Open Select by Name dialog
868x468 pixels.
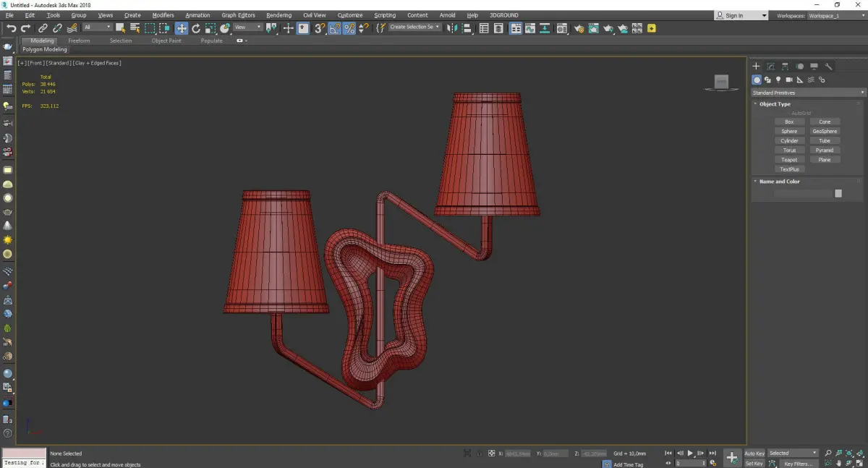click(x=135, y=28)
